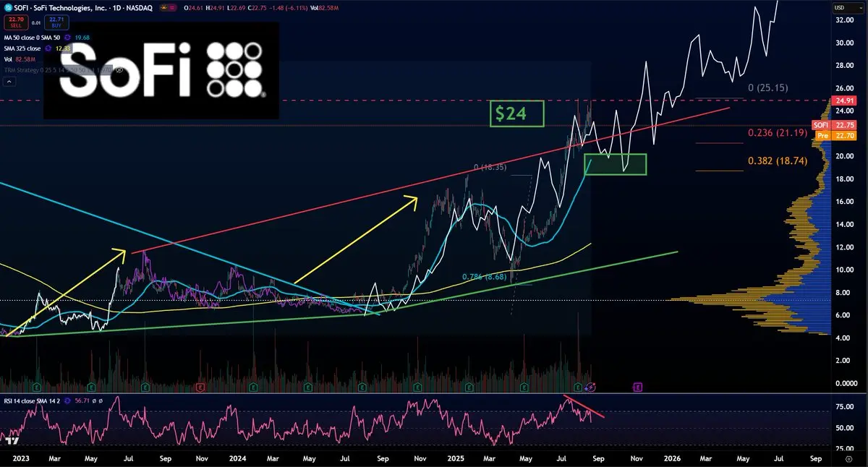Click the SOFI 22.75 last price label
Viewport: 868px width, 467px height.
pyautogui.click(x=834, y=124)
